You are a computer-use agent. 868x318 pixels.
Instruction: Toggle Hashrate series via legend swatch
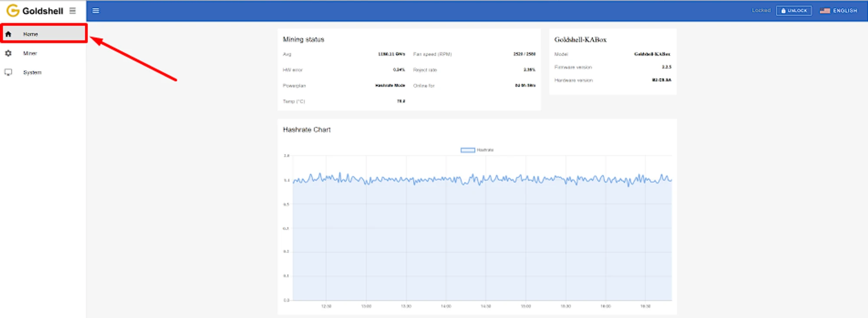(x=467, y=150)
